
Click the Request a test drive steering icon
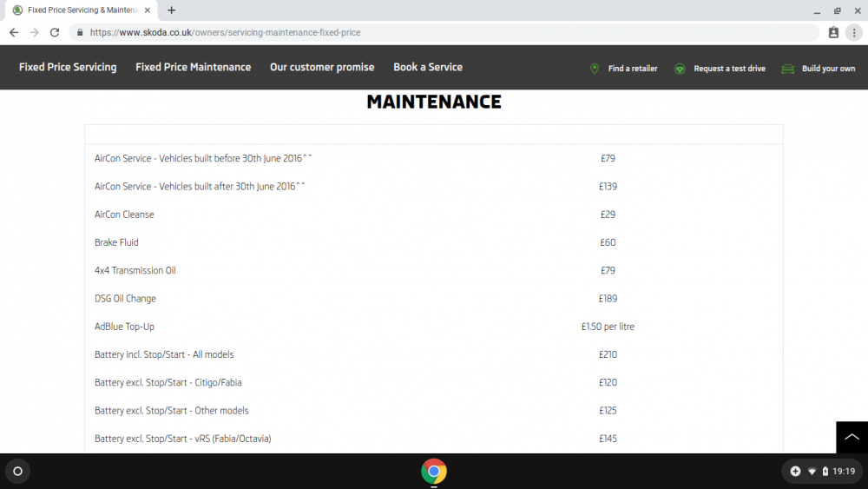coord(680,69)
